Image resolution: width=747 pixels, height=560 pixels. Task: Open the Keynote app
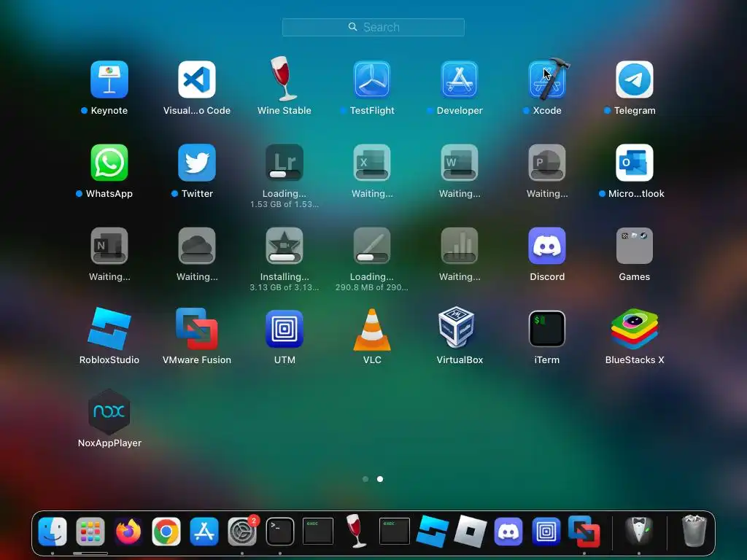pyautogui.click(x=109, y=79)
